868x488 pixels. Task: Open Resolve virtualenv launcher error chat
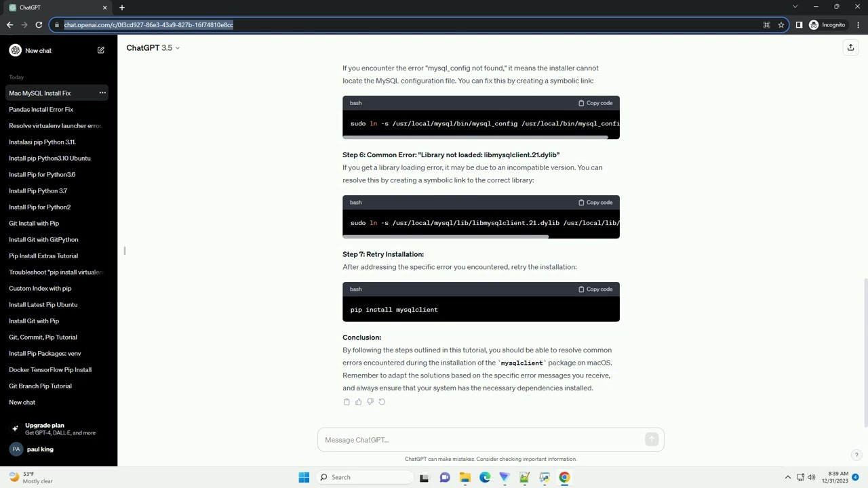tap(58, 125)
